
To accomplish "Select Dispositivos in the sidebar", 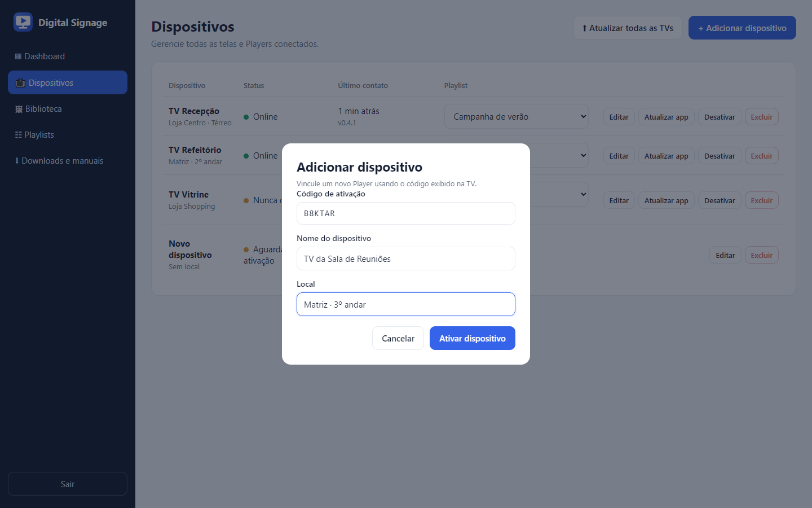I will pyautogui.click(x=68, y=82).
